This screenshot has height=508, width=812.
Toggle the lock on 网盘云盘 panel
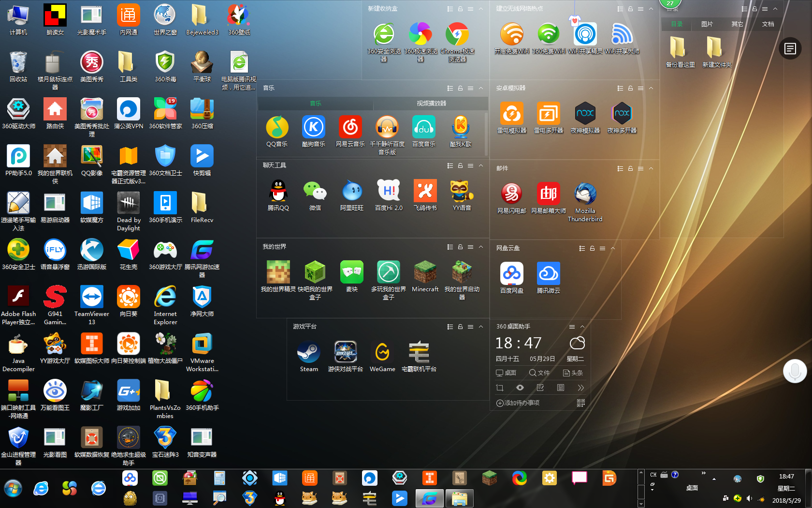coord(592,248)
